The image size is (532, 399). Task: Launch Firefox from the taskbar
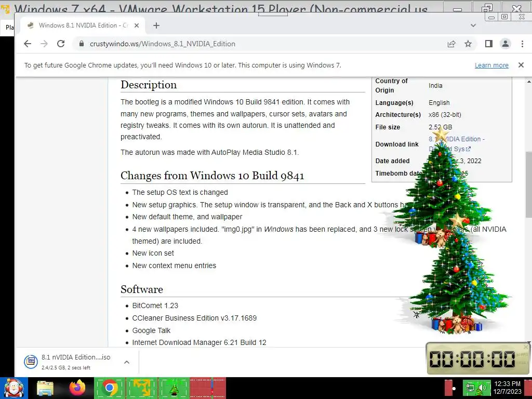77,388
